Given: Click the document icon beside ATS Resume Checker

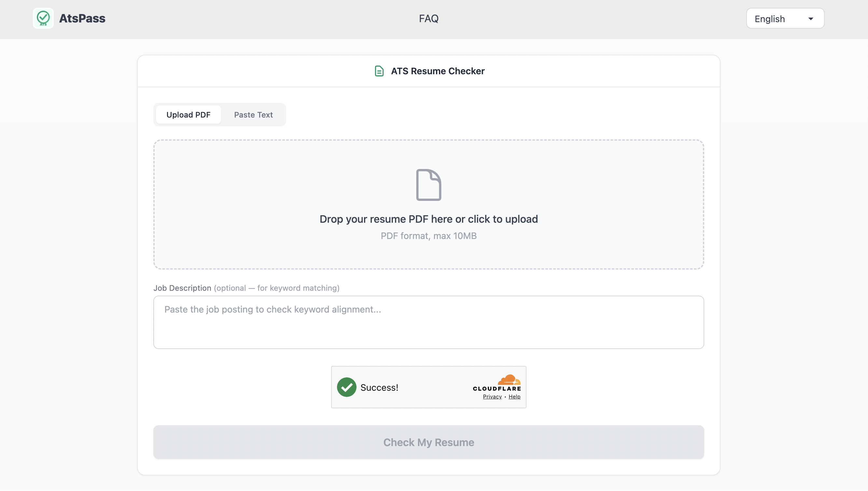Looking at the screenshot, I should 379,71.
